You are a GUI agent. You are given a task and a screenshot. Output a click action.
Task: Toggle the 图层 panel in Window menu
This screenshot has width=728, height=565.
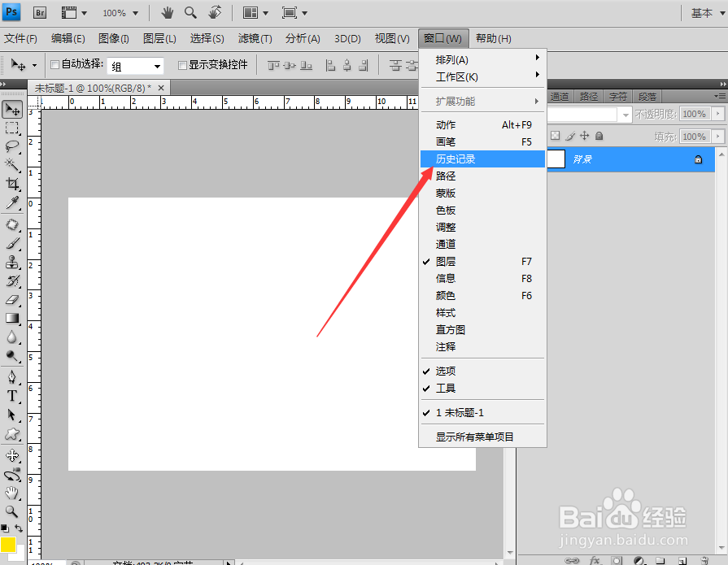483,262
